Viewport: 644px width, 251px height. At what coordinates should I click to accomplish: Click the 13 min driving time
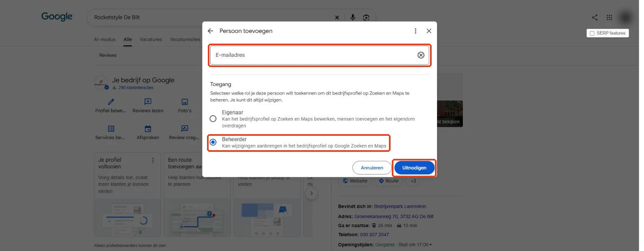click(x=410, y=225)
